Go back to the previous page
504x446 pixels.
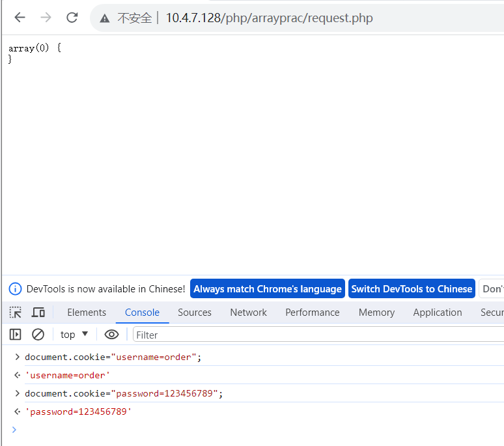click(20, 18)
